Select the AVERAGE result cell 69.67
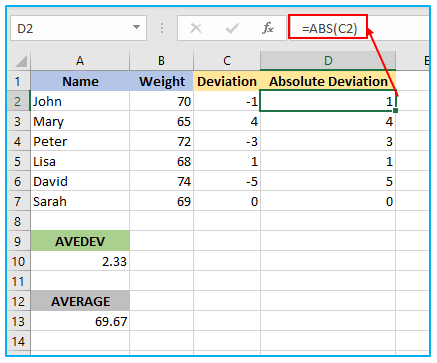This screenshot has width=437, height=363. pyautogui.click(x=80, y=321)
